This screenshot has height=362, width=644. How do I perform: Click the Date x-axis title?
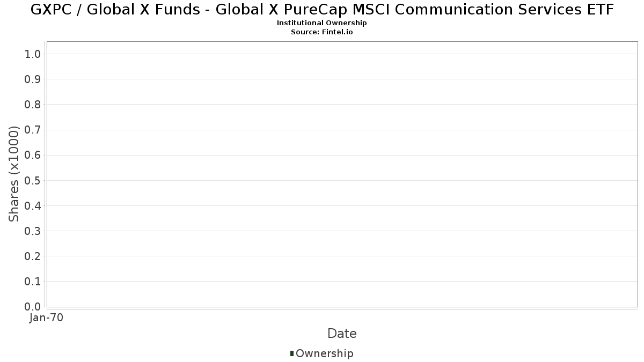pyautogui.click(x=342, y=334)
